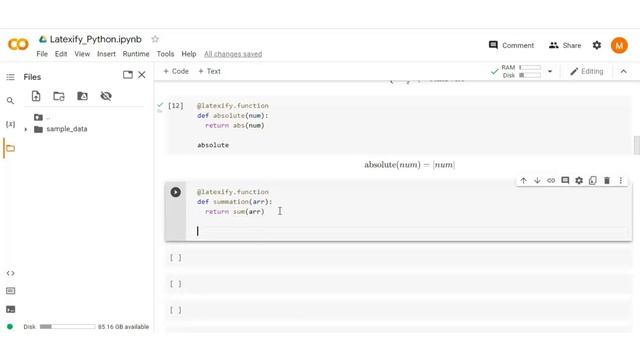Open the account avatar M
This screenshot has height=360, width=640.
[619, 45]
